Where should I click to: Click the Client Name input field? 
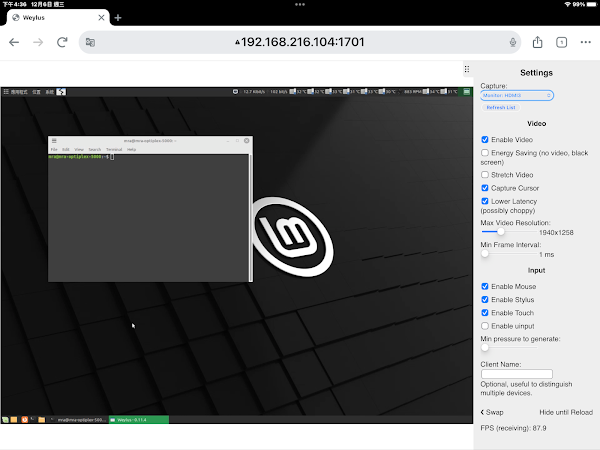click(517, 374)
